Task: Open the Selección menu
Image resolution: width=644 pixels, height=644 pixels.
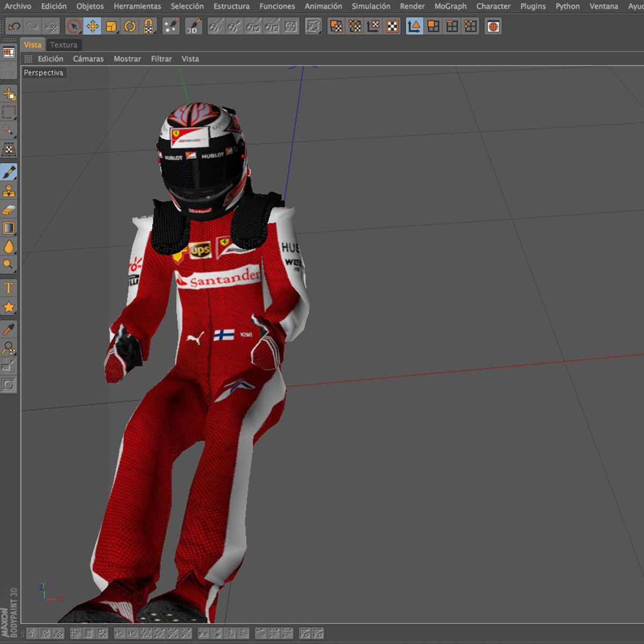Action: tap(187, 6)
